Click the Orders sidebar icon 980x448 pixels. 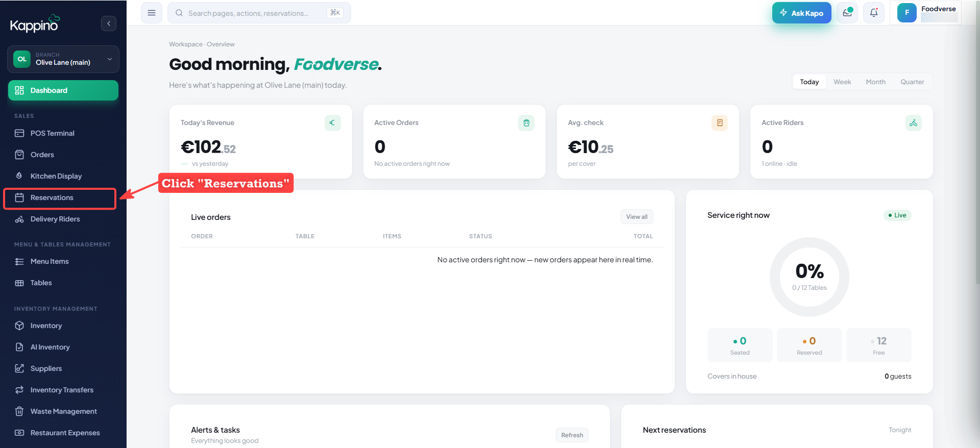pos(19,155)
